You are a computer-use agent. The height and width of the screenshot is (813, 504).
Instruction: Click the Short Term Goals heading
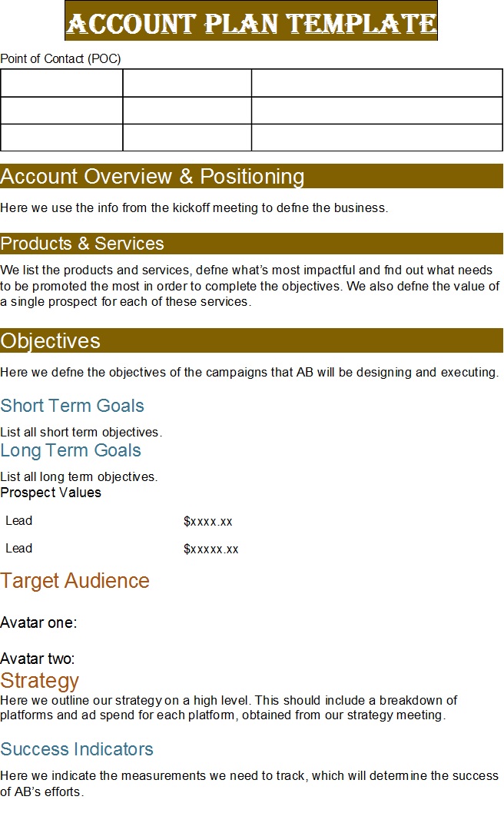click(72, 406)
